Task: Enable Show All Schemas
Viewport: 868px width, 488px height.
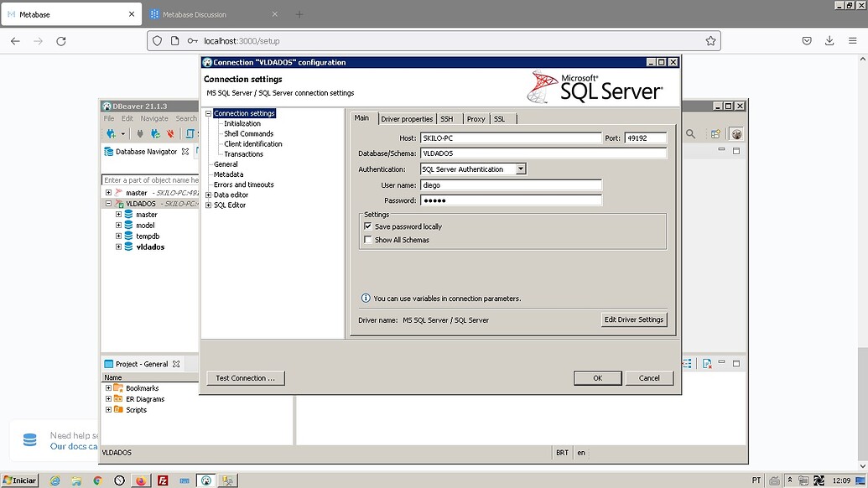Action: click(x=367, y=239)
